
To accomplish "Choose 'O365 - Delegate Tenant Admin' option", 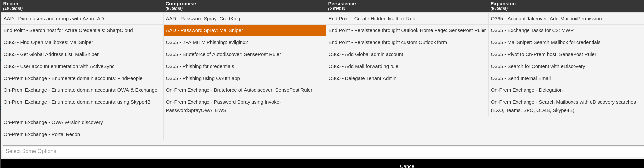I will [362, 78].
